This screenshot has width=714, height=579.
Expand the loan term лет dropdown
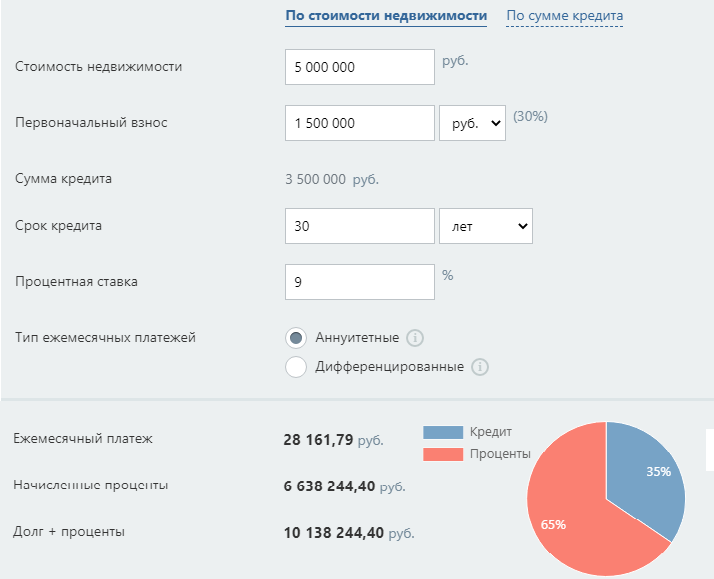486,226
